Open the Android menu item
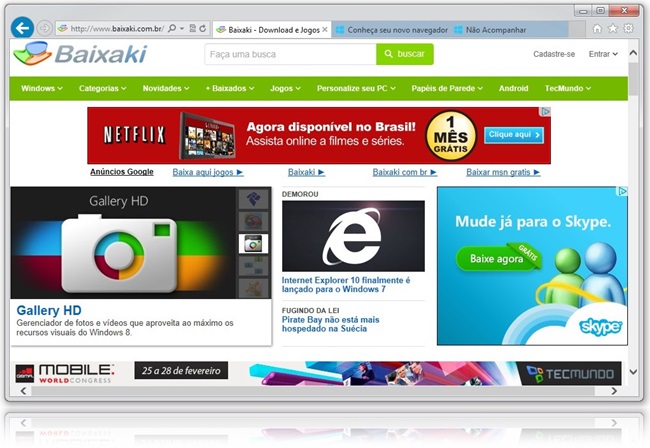 tap(513, 88)
